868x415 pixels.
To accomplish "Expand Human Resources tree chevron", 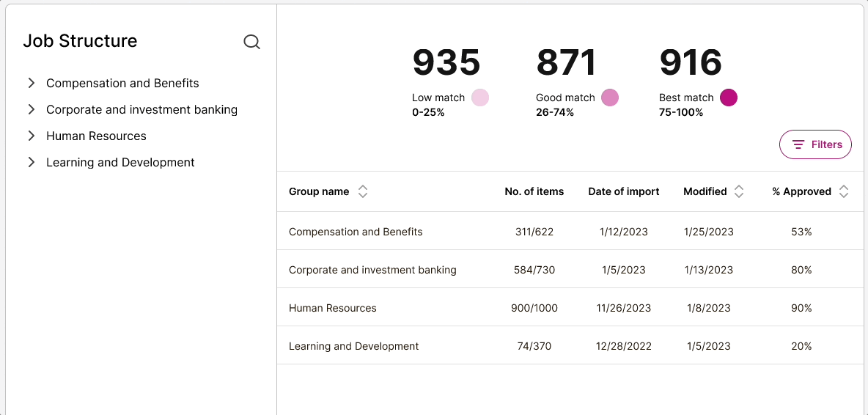I will [32, 136].
